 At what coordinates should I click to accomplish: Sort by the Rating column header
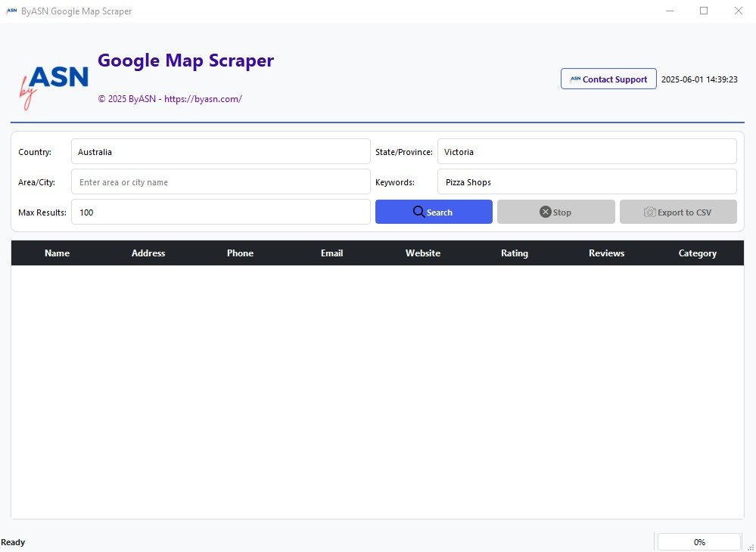pos(515,253)
